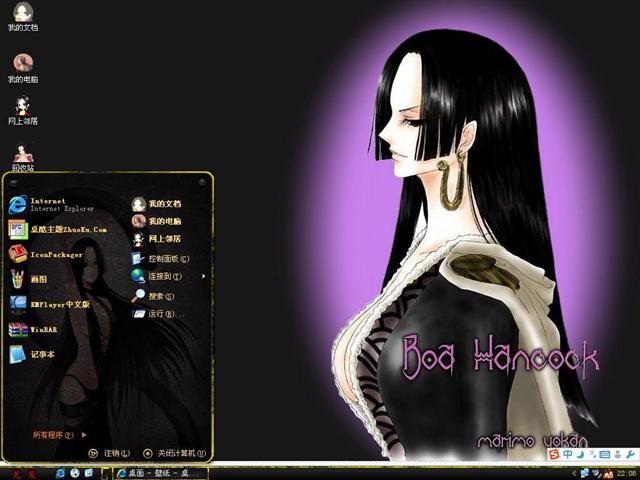Open 记事本 notepad in the start menu
Image resolution: width=640 pixels, height=480 pixels.
coord(31,354)
